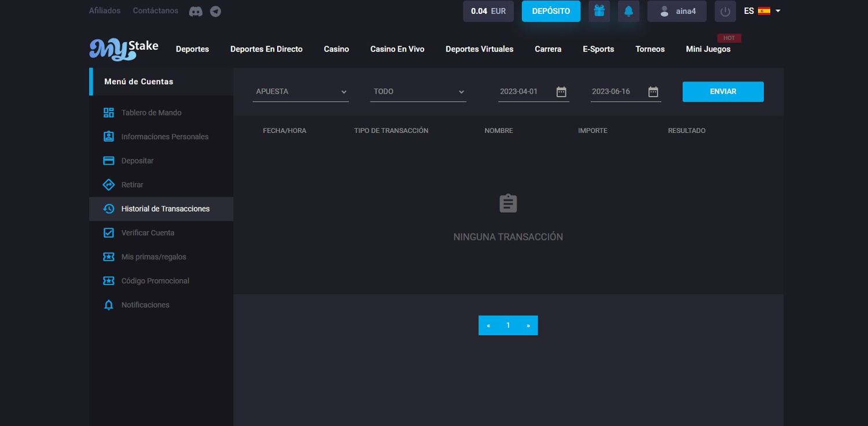Open the notifications bell in header
Image resolution: width=868 pixels, height=426 pixels.
click(628, 11)
